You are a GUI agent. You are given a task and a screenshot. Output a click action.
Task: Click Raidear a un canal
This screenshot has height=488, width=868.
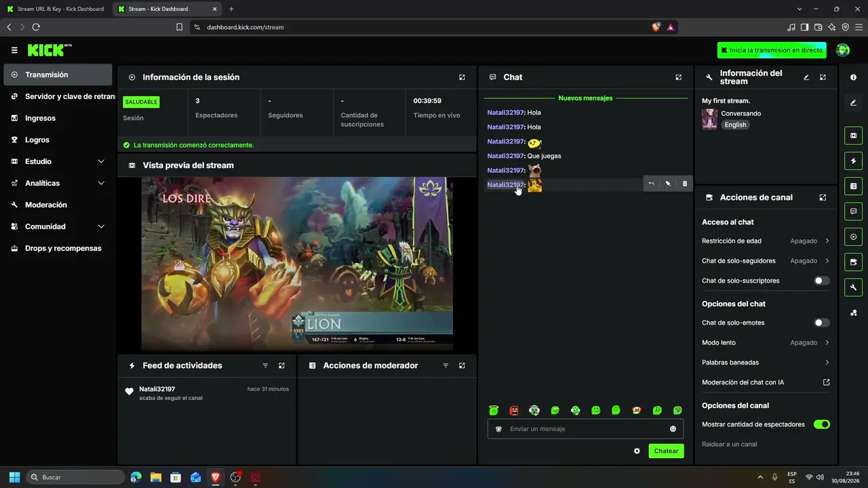coord(729,444)
